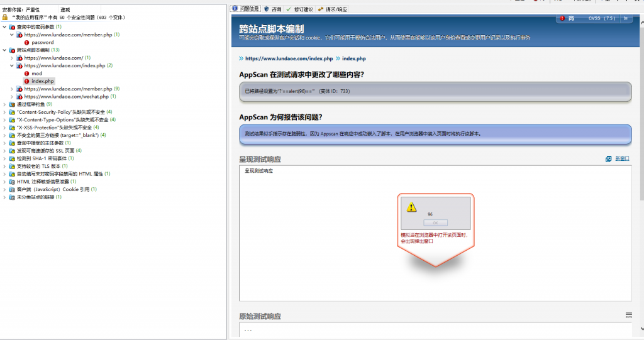
Task: Expand the 发现可高速缓存的 SSL 页面 group
Action: click(4, 151)
